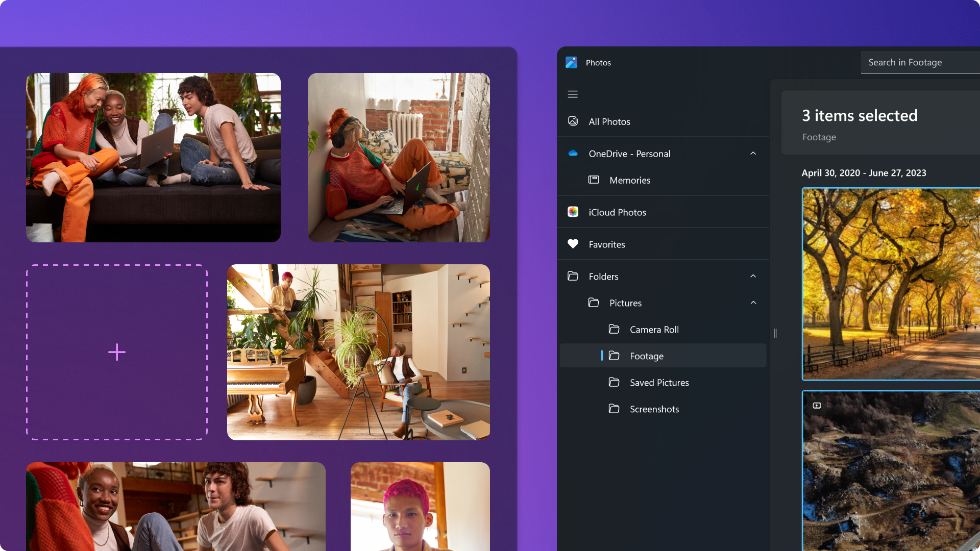Select the Footage folder
Viewport: 980px width, 551px height.
tap(647, 356)
